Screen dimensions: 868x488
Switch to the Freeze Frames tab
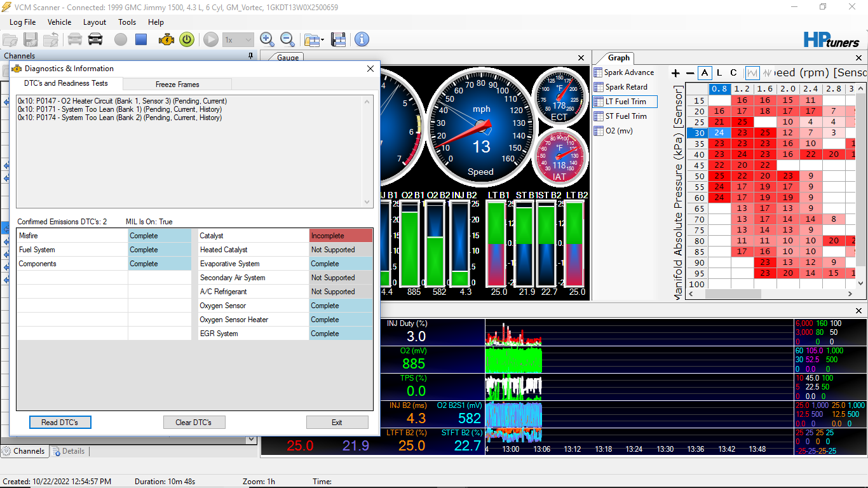(x=177, y=85)
